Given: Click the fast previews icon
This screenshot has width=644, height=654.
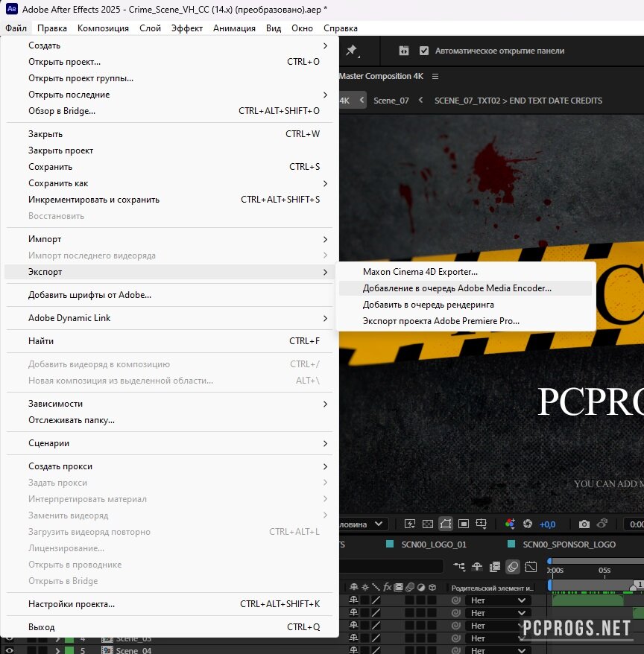Looking at the screenshot, I should coord(409,524).
